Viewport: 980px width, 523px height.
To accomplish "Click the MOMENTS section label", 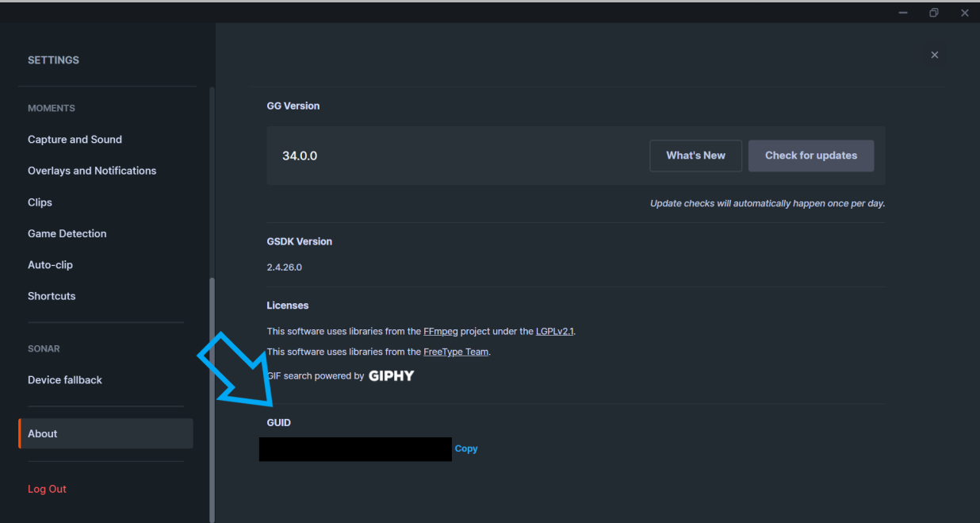I will (52, 108).
